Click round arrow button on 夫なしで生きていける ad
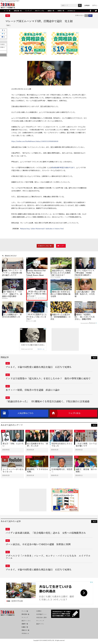Image resolution: width=98 pixels, height=644 pixels. tap(84, 593)
